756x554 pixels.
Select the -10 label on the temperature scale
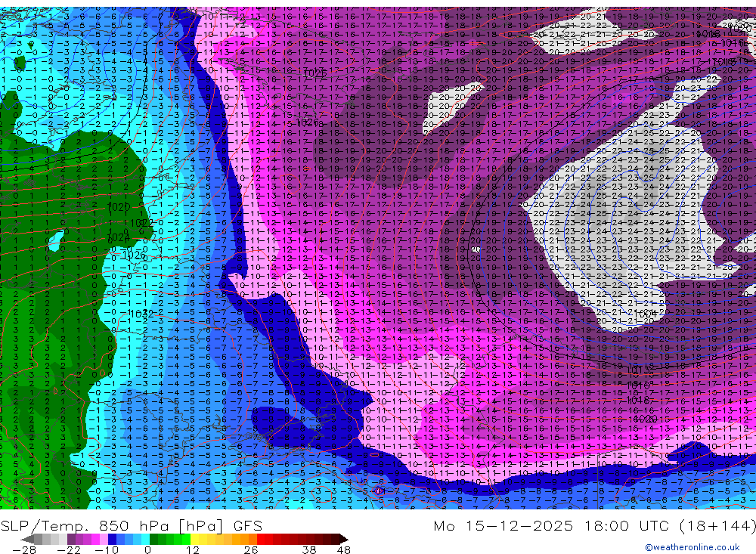point(107,550)
